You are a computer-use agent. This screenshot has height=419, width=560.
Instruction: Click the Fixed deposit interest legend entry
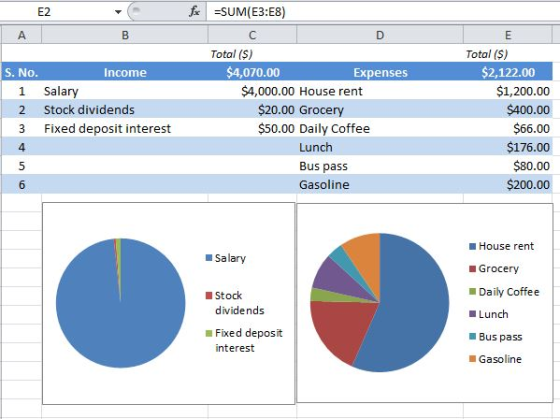pyautogui.click(x=244, y=340)
